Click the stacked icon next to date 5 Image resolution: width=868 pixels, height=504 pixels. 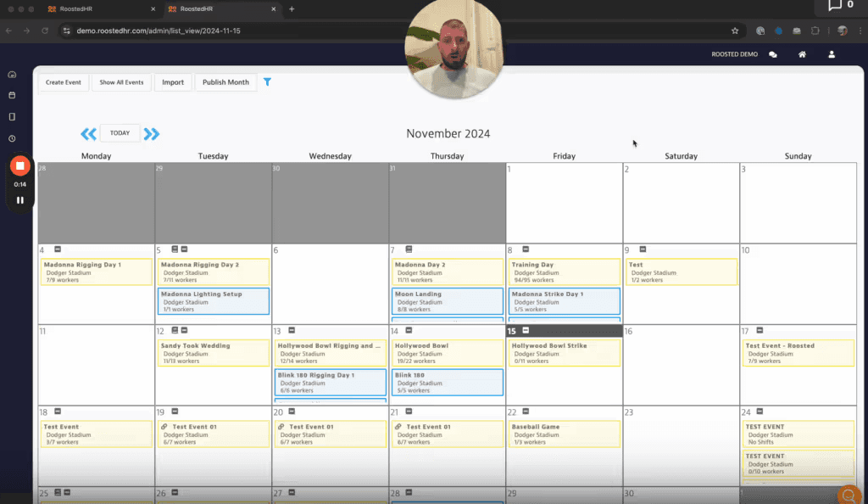175,249
